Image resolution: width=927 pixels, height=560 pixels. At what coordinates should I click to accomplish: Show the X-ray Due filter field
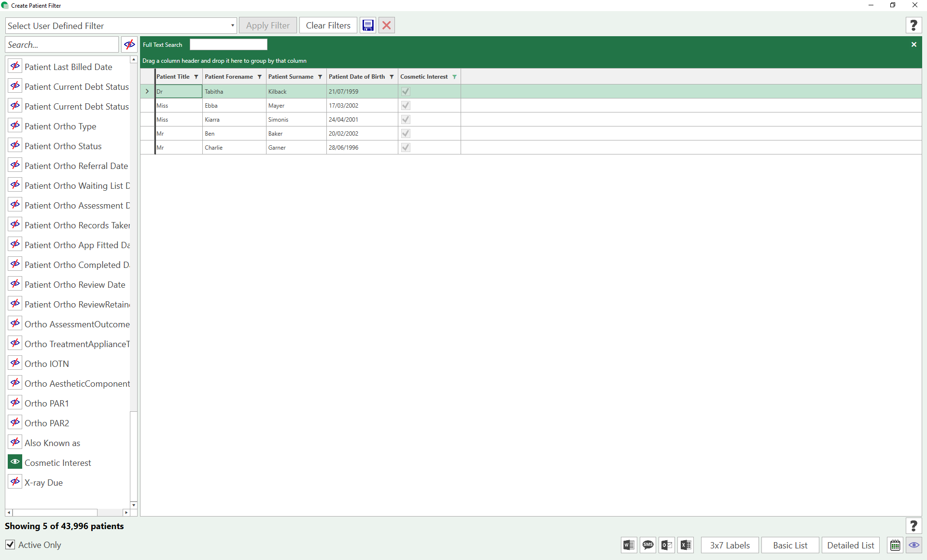(x=15, y=482)
